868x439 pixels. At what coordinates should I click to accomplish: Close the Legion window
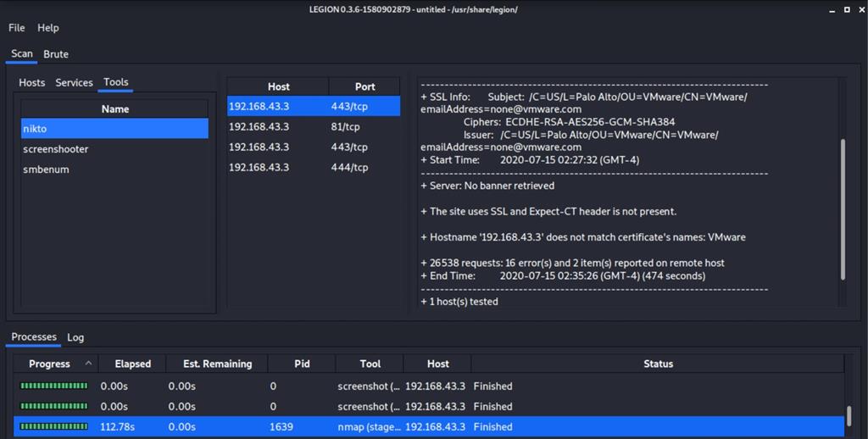862,9
